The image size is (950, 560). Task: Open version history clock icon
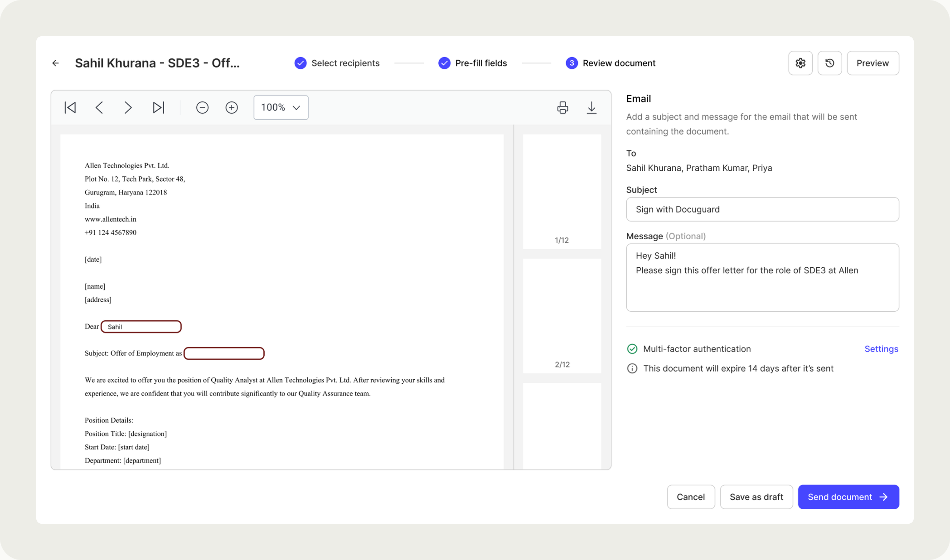pyautogui.click(x=829, y=63)
